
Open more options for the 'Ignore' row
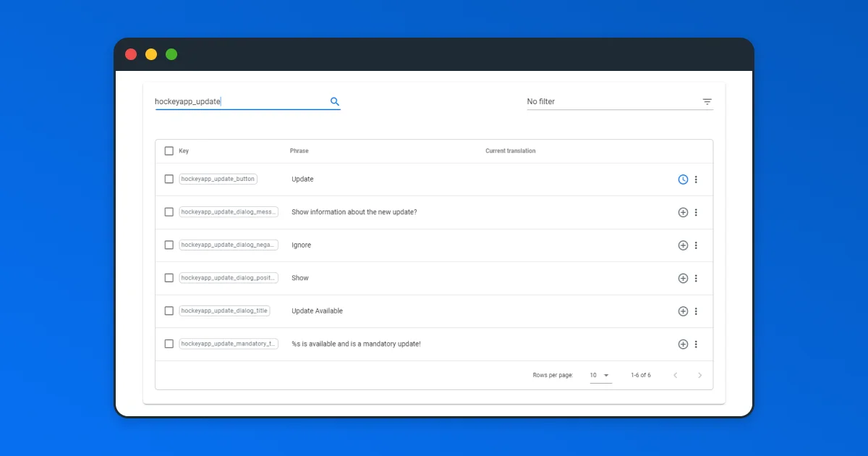tap(696, 245)
